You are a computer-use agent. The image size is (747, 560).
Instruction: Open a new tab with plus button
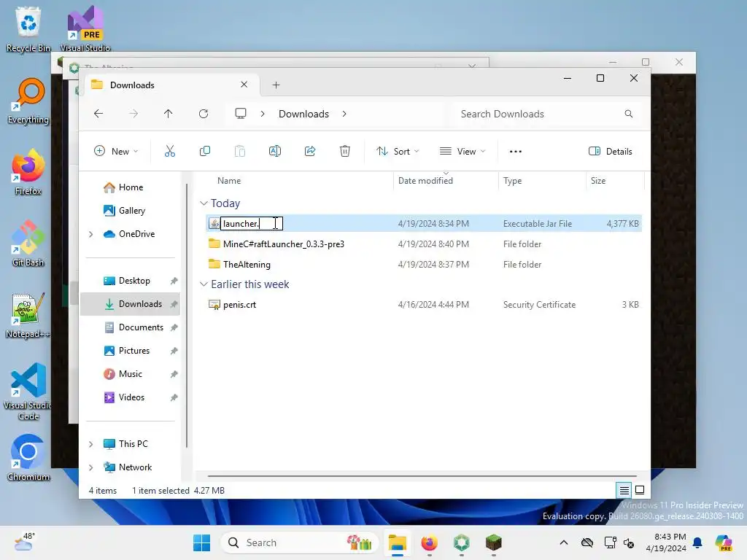[x=276, y=85]
